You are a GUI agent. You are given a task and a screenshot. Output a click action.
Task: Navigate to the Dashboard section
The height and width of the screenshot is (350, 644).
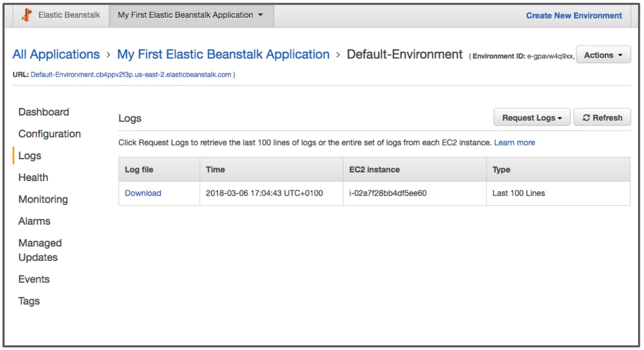(43, 112)
